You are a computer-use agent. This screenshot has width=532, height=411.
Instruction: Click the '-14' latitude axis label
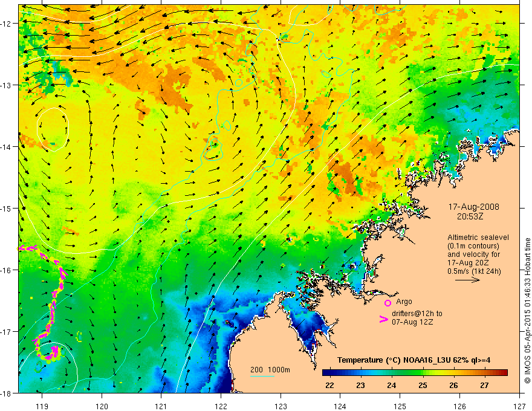coord(6,147)
